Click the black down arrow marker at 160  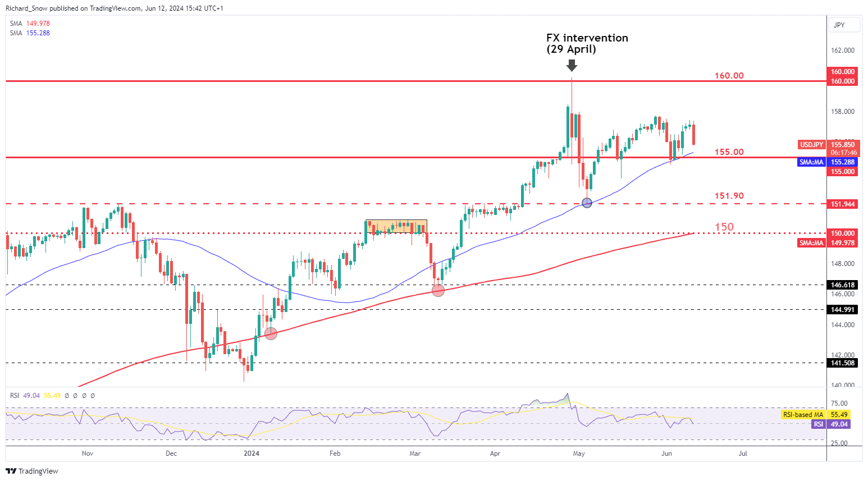tap(572, 66)
